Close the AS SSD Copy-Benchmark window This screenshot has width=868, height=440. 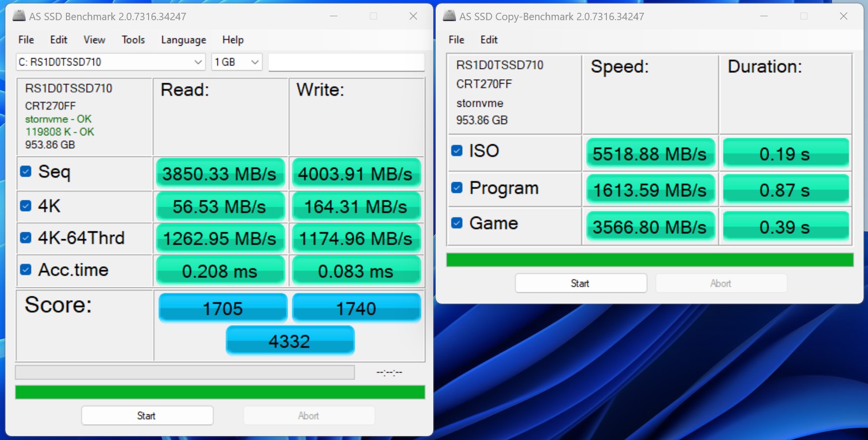(843, 16)
